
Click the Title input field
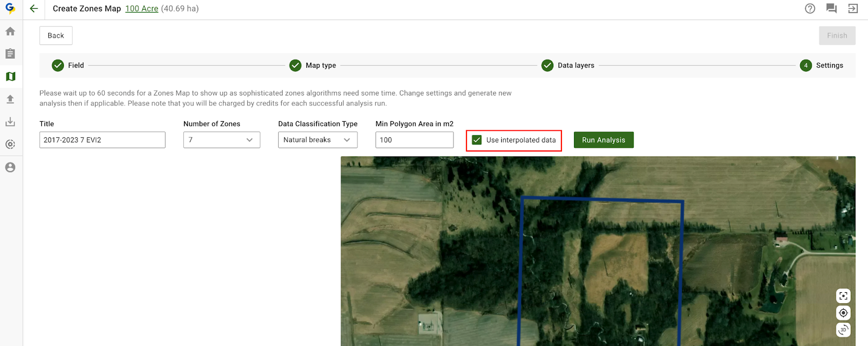(x=102, y=140)
